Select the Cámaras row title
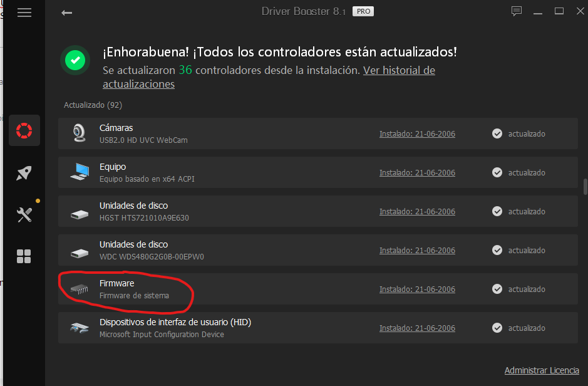 pos(116,128)
